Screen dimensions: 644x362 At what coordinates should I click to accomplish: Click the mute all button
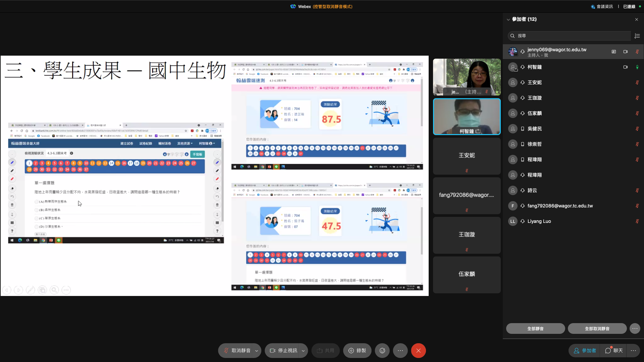pos(535,328)
